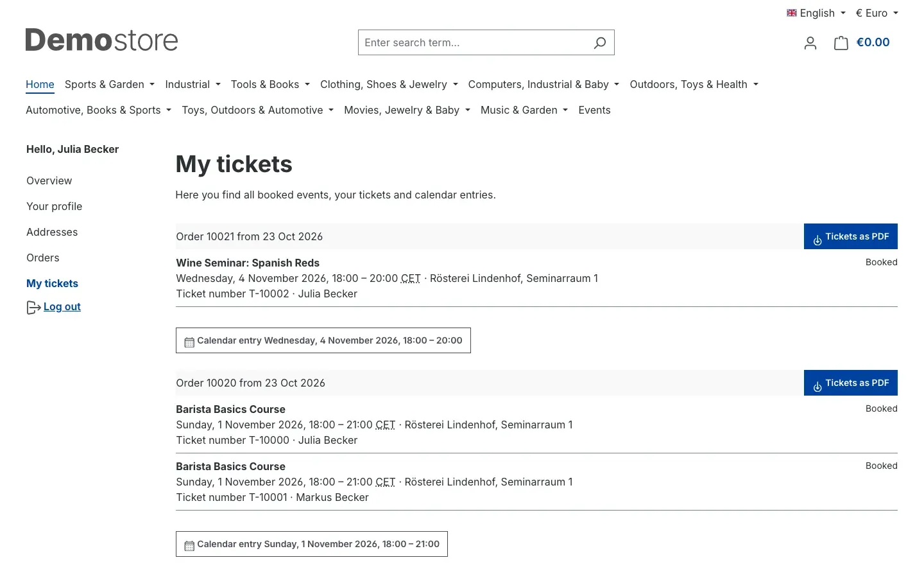Viewport: 924px width, 578px height.
Task: Click the search magnifier icon
Action: (x=600, y=43)
